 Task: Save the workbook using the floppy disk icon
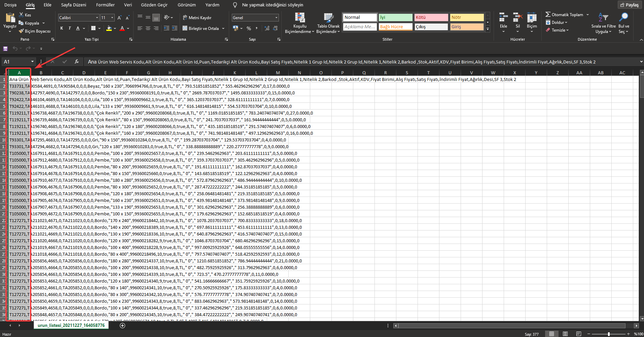pyautogui.click(x=5, y=49)
